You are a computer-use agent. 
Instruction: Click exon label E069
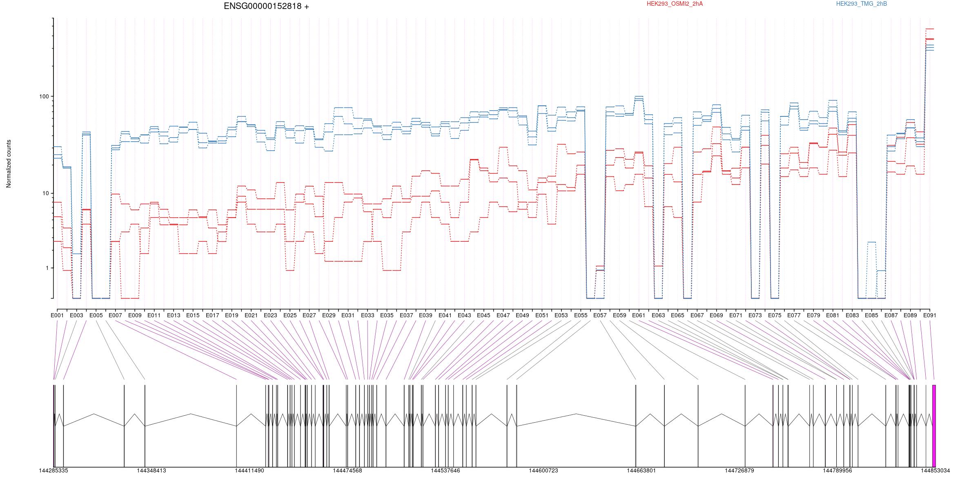coord(717,315)
